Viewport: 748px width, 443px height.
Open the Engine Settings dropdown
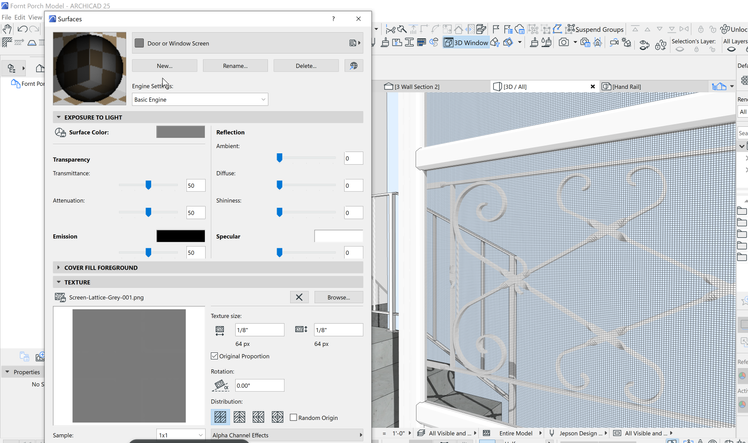point(200,100)
